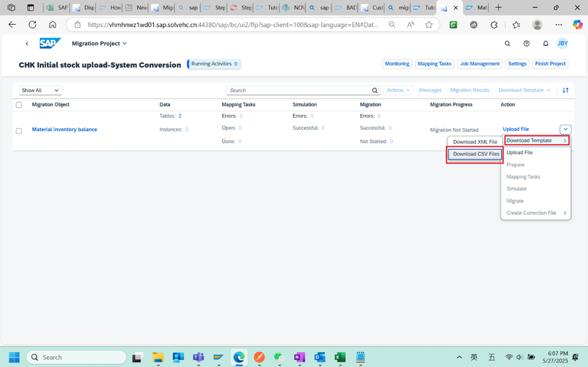588x367 pixels.
Task: Open SAP search magnifier in header
Action: [507, 43]
